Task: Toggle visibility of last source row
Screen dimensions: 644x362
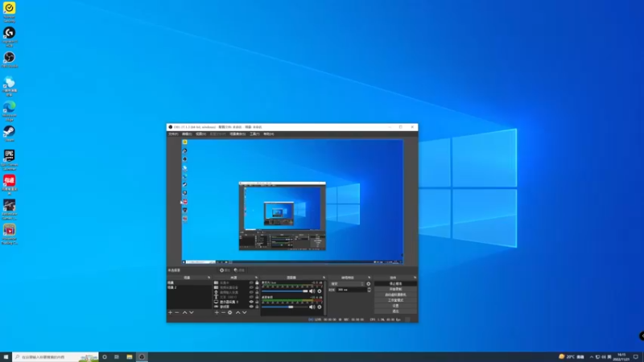Action: tap(251, 306)
